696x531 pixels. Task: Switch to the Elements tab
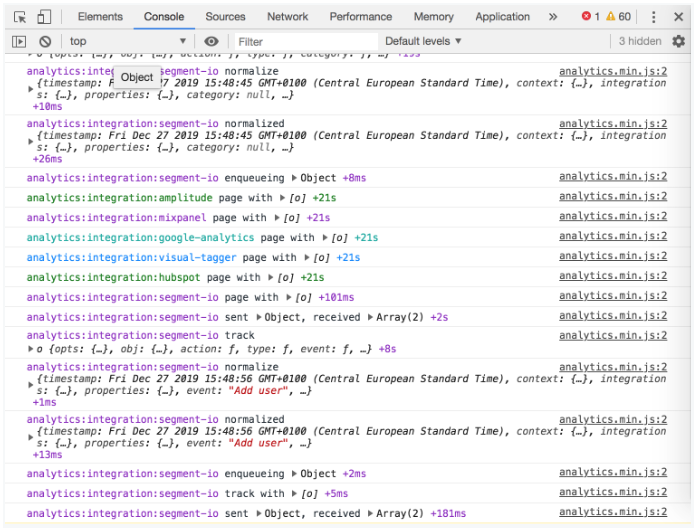(100, 17)
